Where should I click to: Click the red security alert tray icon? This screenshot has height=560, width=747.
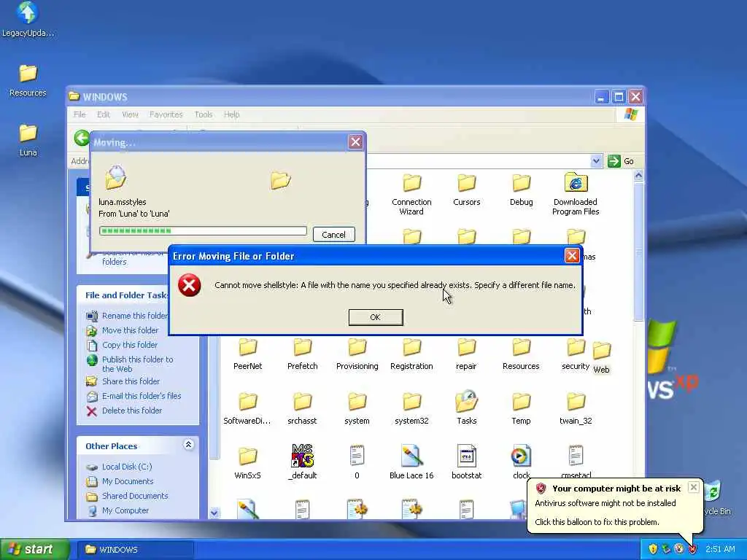(x=693, y=549)
